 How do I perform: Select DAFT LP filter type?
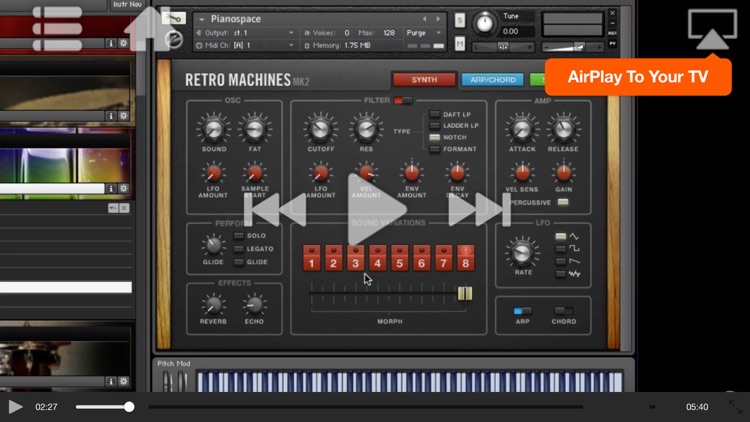434,114
